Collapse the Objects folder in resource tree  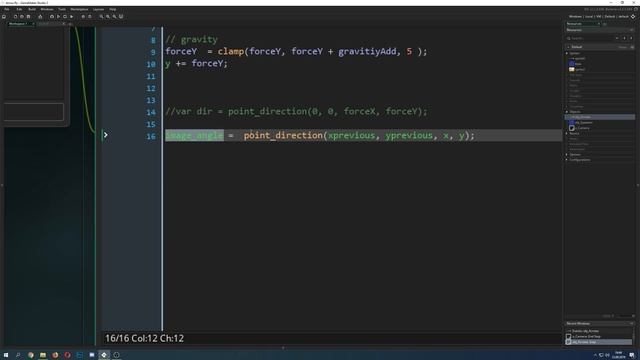coord(567,112)
